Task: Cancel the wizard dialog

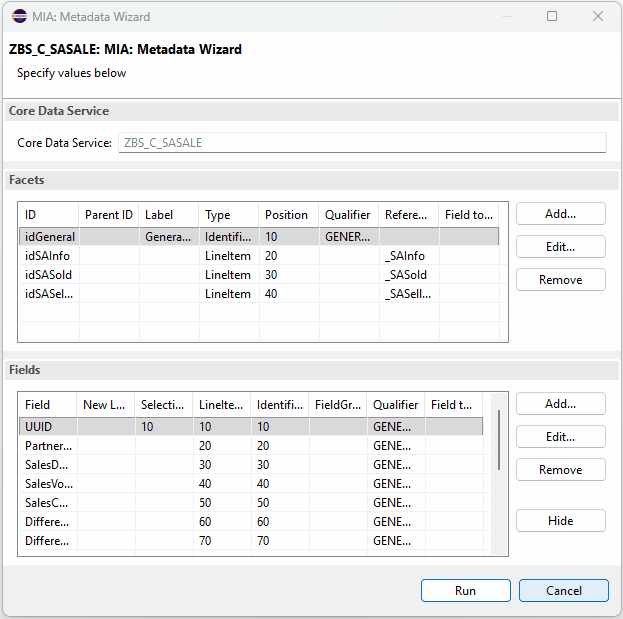Action: point(563,591)
